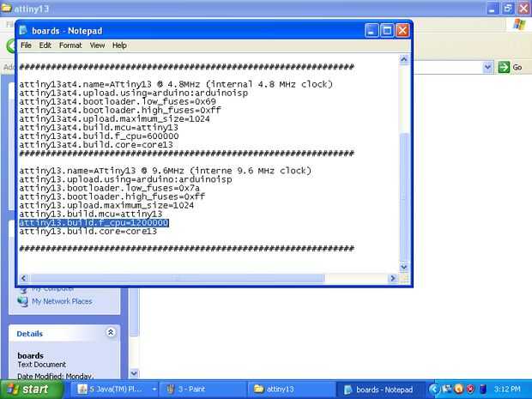This screenshot has height=399, width=532.
Task: Click the line attiny13at4.build.f_cpu=600000
Action: click(99, 136)
